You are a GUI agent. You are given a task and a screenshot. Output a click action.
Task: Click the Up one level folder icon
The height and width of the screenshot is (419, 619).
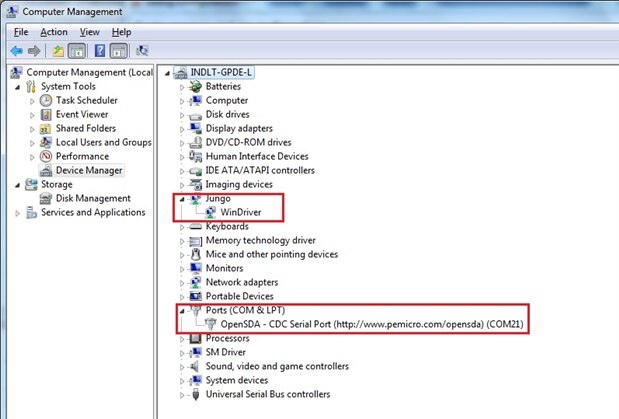[x=58, y=51]
